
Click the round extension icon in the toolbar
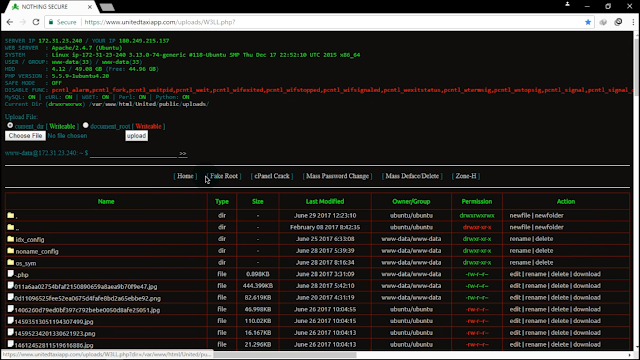pos(618,22)
